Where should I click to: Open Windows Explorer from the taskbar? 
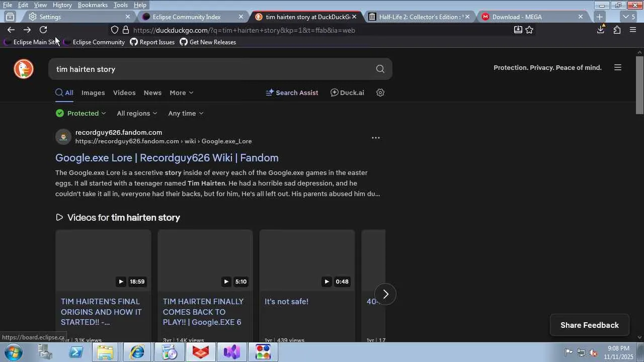[105, 352]
